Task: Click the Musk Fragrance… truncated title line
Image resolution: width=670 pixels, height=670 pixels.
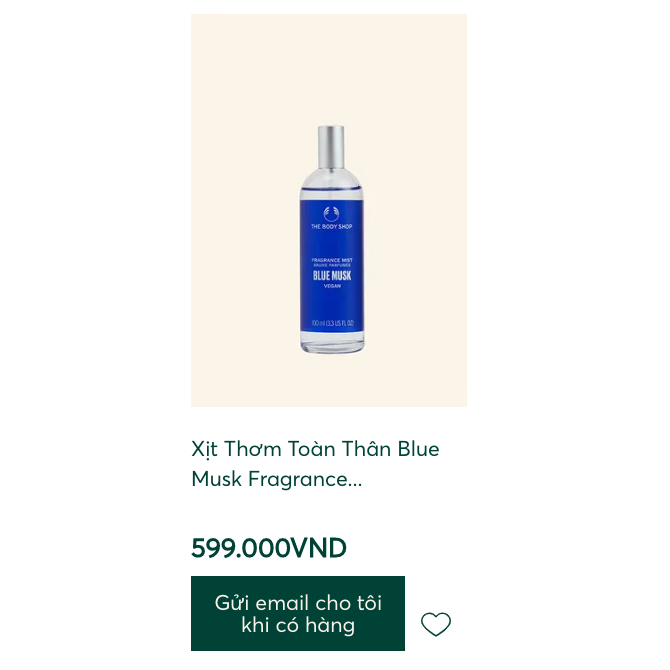Action: (x=276, y=479)
